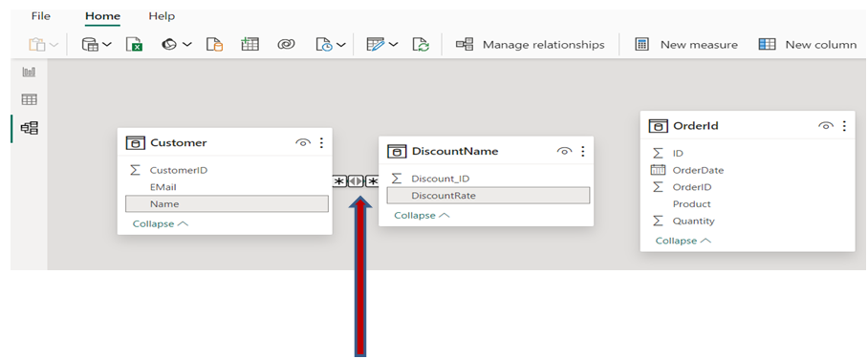Click the Customer table header
This screenshot has height=359, width=868.
pyautogui.click(x=225, y=142)
